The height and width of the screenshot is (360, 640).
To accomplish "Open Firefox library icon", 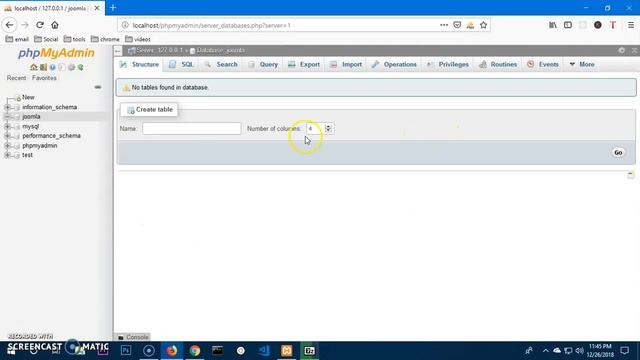I will click(553, 25).
